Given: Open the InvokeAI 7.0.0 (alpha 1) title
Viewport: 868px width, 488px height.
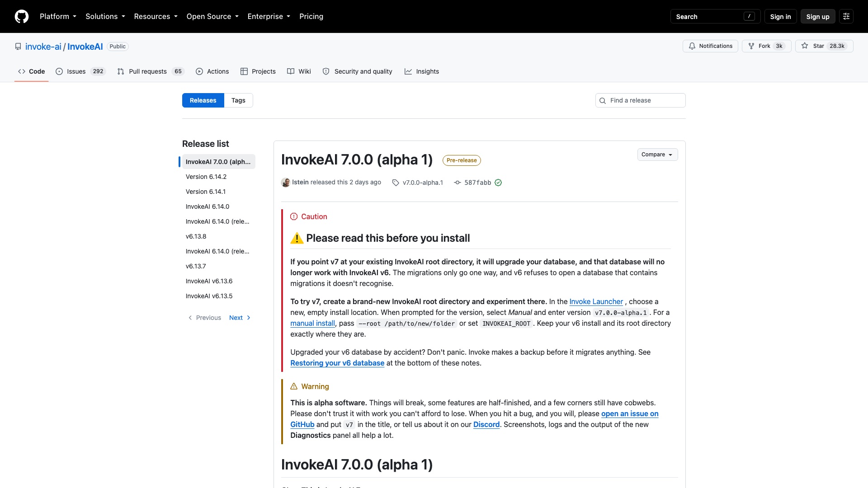Looking at the screenshot, I should 357,160.
